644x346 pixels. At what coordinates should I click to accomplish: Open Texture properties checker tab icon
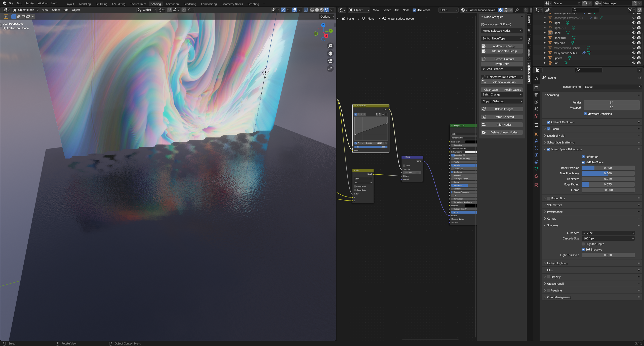tap(536, 185)
